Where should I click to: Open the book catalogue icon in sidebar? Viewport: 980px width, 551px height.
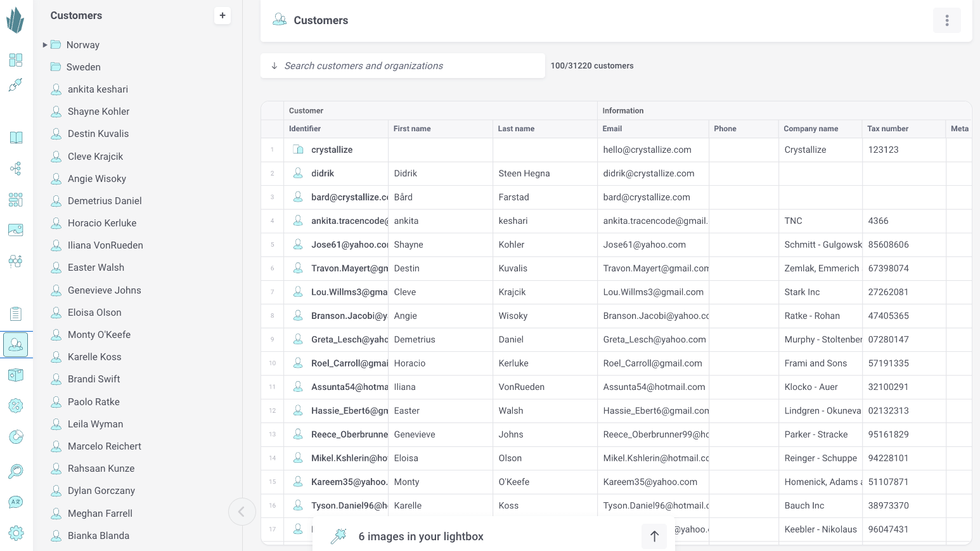point(16,138)
